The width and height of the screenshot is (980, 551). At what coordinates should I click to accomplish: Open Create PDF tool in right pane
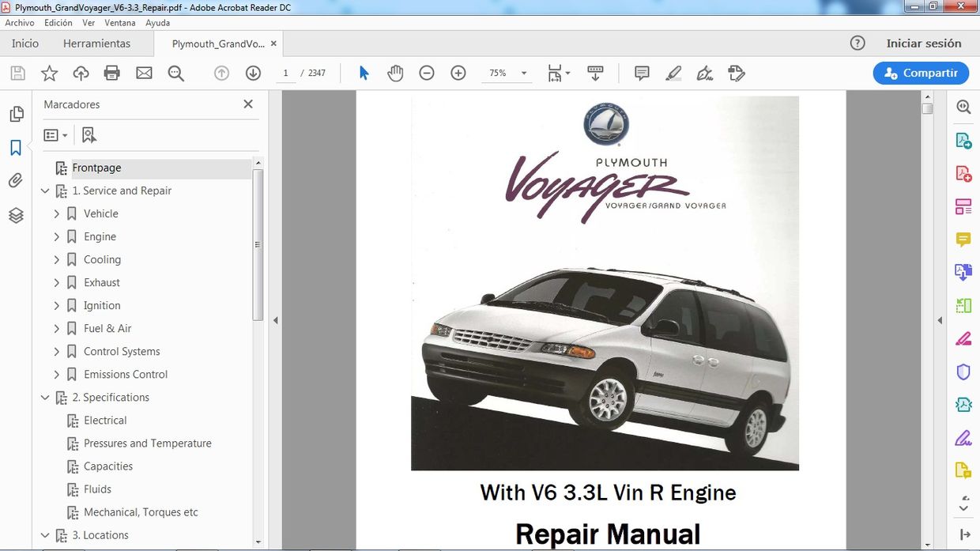coord(963,174)
